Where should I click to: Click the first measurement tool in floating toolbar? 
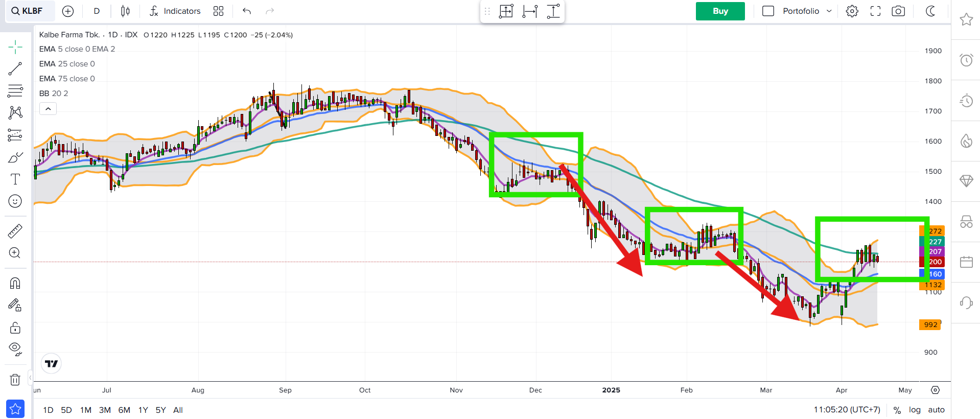click(x=506, y=11)
